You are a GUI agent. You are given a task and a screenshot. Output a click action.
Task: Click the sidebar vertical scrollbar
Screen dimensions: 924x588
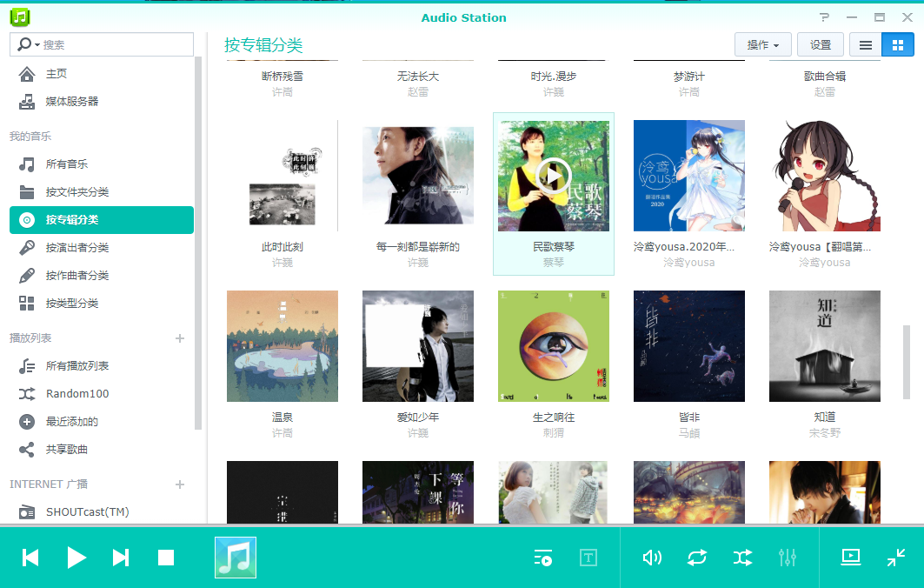[198, 243]
